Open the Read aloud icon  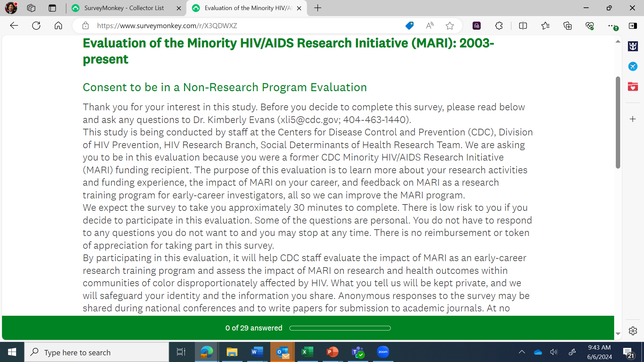pyautogui.click(x=430, y=26)
